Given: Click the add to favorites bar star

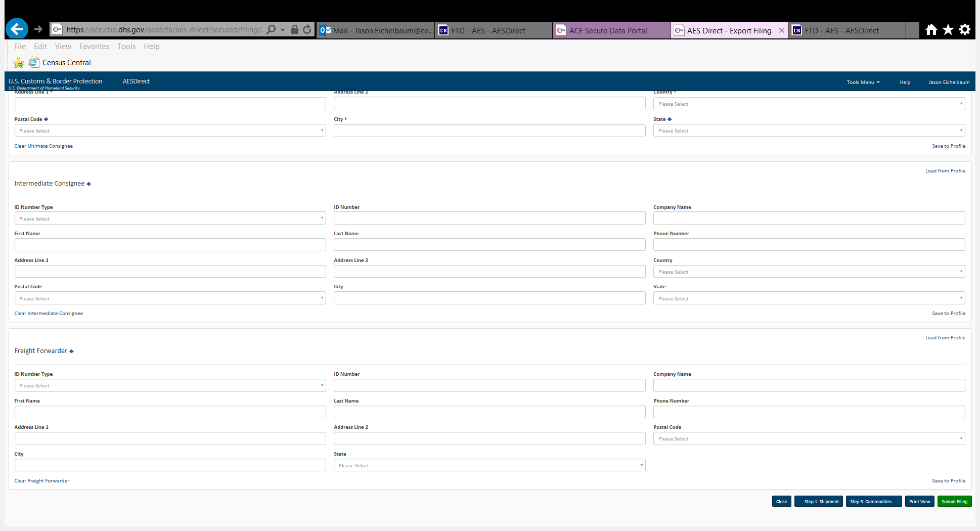Looking at the screenshot, I should coord(19,63).
